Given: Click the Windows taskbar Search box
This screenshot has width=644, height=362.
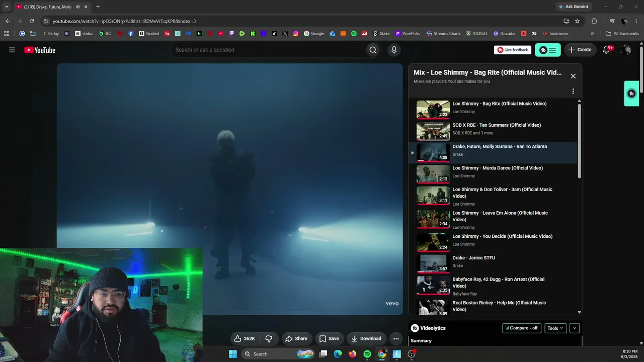Looking at the screenshot, I should pyautogui.click(x=279, y=354).
